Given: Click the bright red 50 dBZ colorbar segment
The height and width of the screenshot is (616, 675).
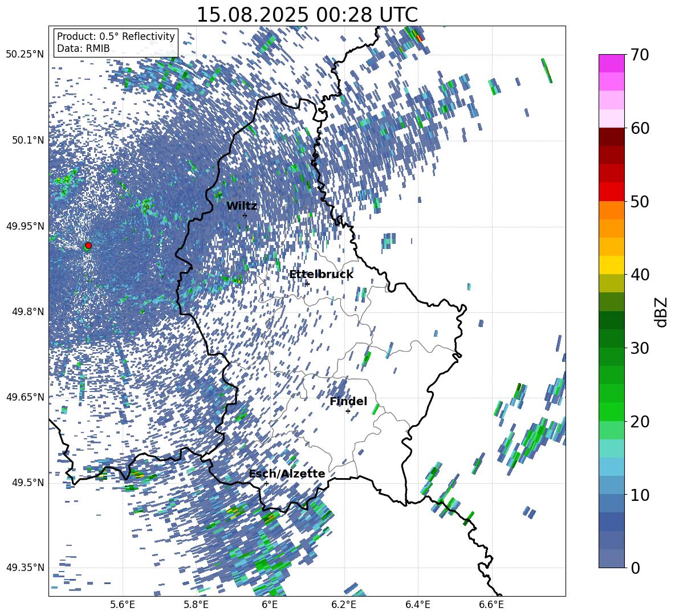Looking at the screenshot, I should click(611, 192).
